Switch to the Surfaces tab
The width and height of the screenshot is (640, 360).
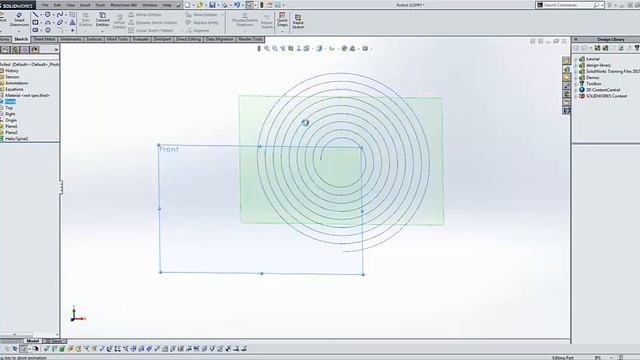click(x=94, y=39)
